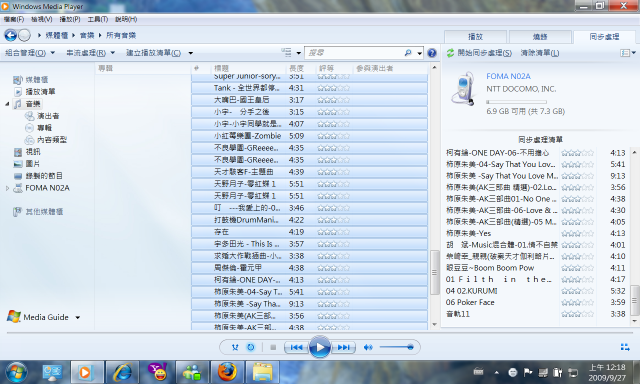Mute the sound with the speaker icon

(x=368, y=347)
